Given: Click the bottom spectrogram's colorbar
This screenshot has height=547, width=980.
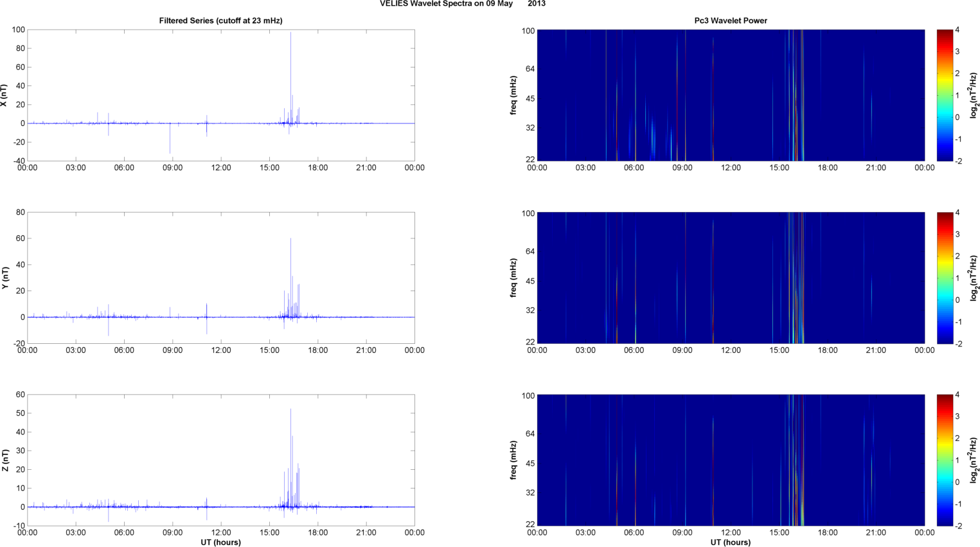Looking at the screenshot, I should [x=945, y=460].
